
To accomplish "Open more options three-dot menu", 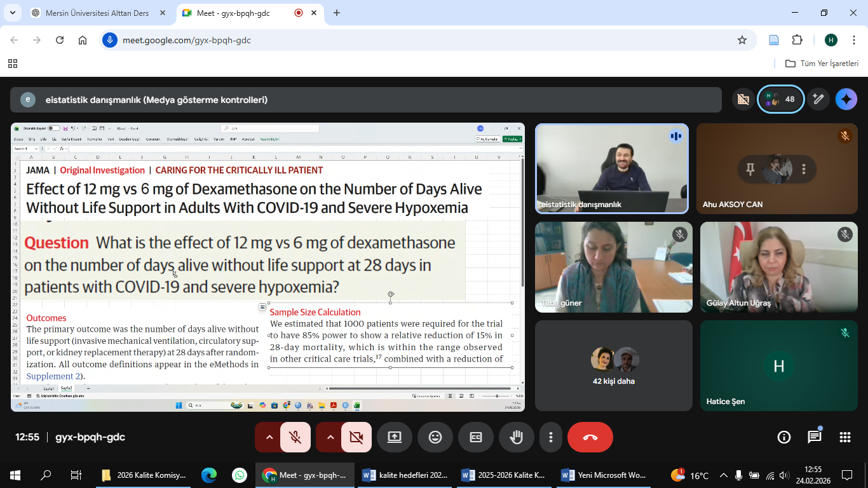I will coord(551,437).
